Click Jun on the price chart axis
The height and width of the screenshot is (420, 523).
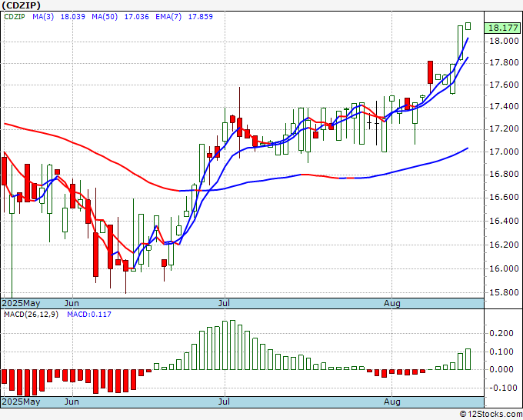point(72,303)
